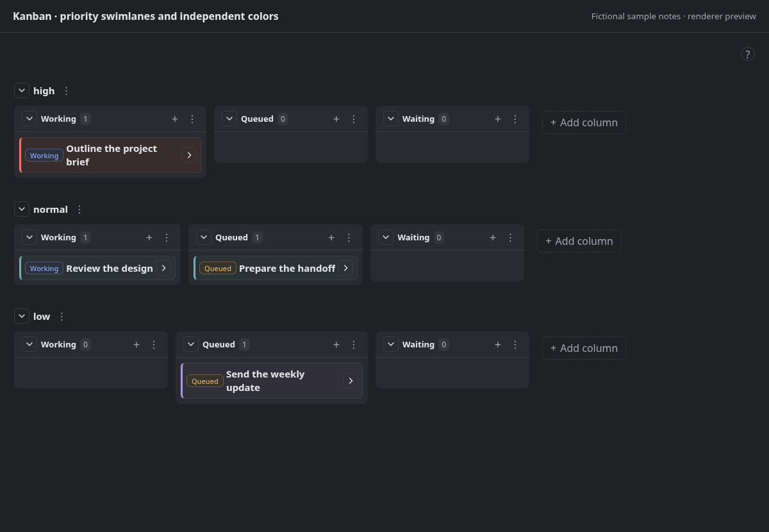Add card to normal Waiting column
This screenshot has height=532, width=769.
tap(492, 237)
